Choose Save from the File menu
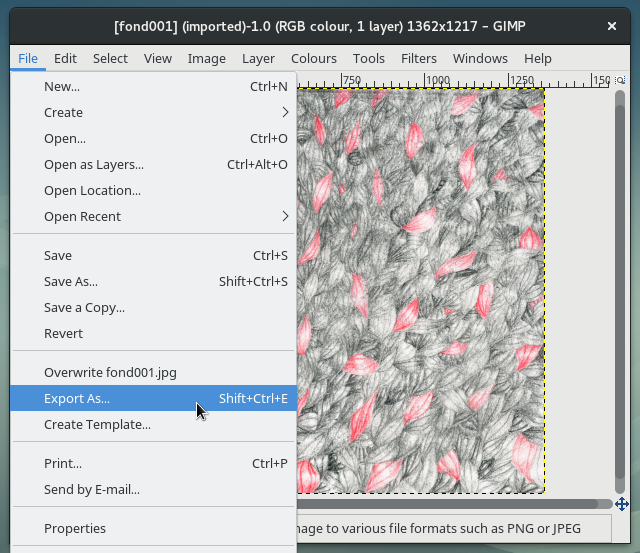Viewport: 640px width, 553px height. [153, 255]
